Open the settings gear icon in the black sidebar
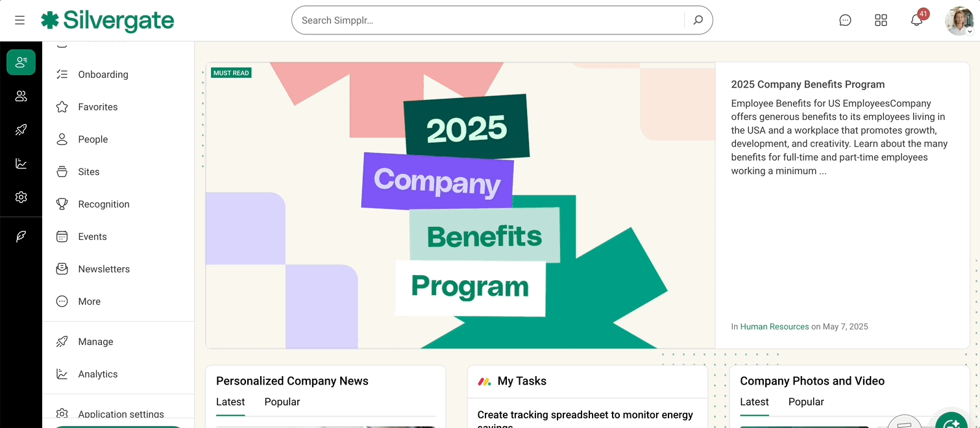Viewport: 980px width, 428px height. (21, 197)
